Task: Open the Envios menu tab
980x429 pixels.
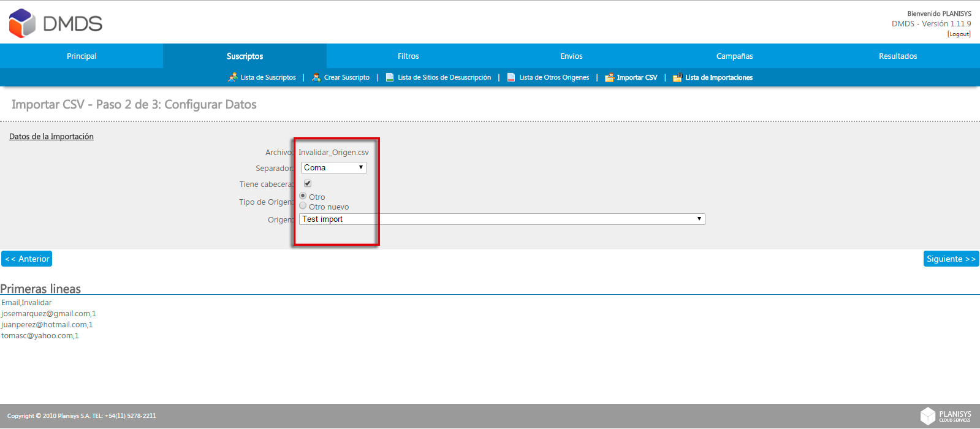Action: pos(571,56)
